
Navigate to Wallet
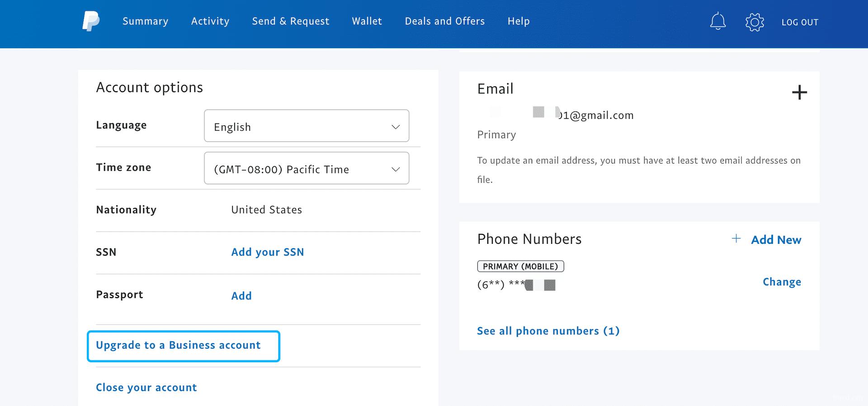(367, 21)
